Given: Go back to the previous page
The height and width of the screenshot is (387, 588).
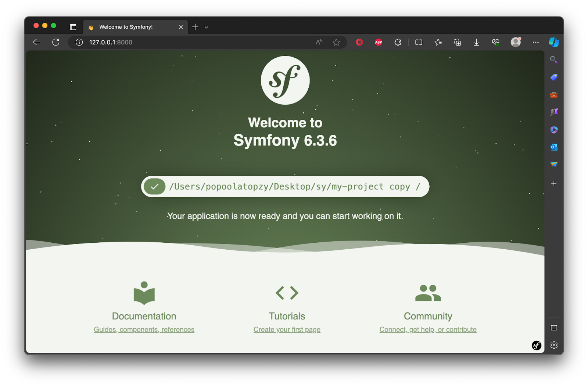Looking at the screenshot, I should [x=36, y=42].
